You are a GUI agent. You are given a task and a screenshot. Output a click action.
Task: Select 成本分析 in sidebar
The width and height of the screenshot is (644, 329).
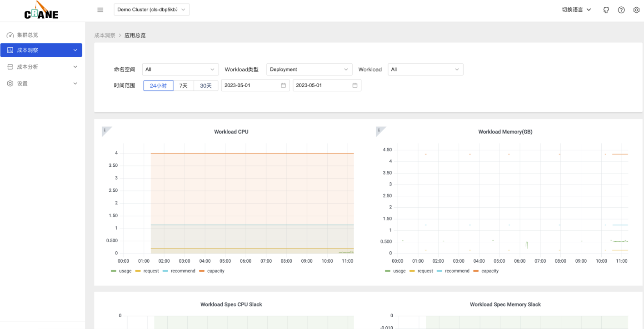tap(41, 67)
